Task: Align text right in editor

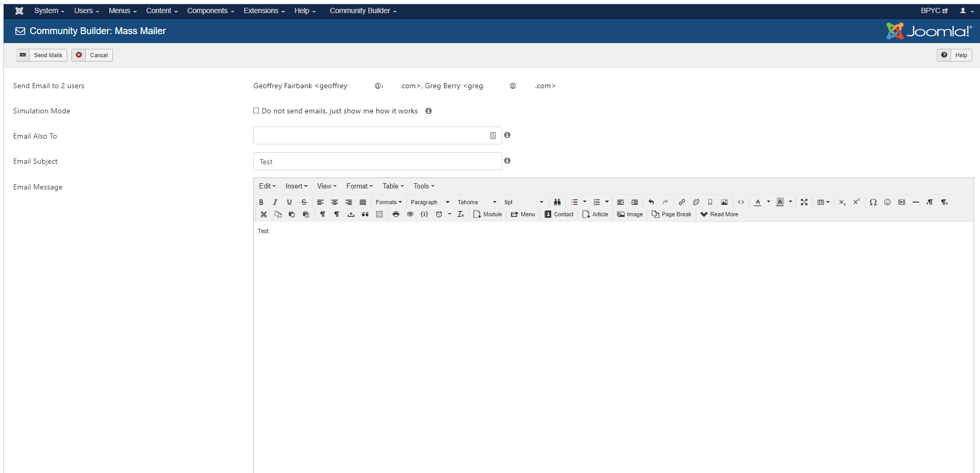Action: click(x=348, y=202)
